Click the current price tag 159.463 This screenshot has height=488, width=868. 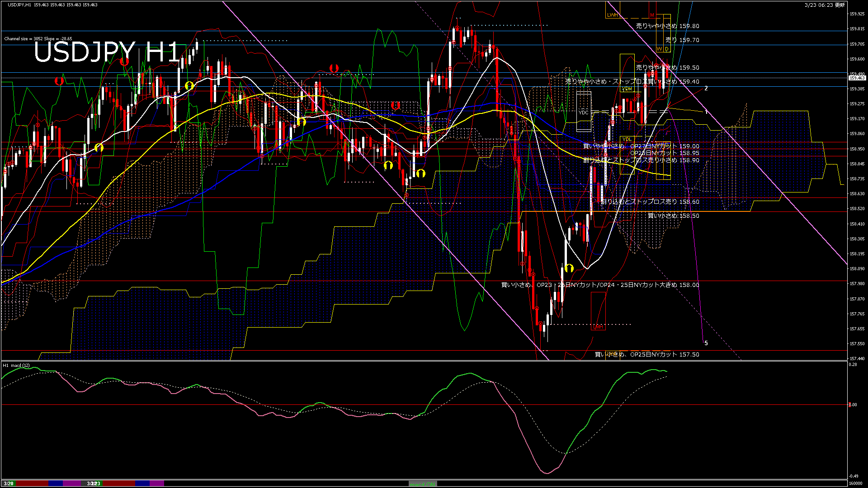pos(857,78)
